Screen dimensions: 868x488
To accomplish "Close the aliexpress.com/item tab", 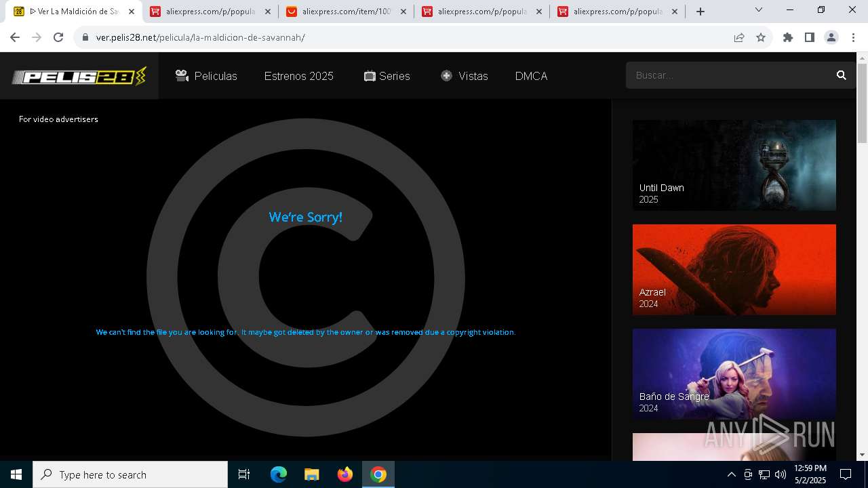I will 403,12.
